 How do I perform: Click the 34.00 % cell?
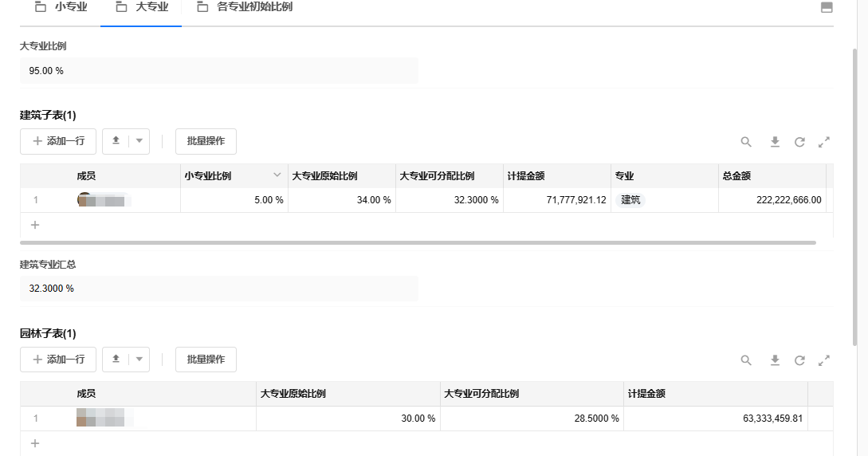click(342, 200)
